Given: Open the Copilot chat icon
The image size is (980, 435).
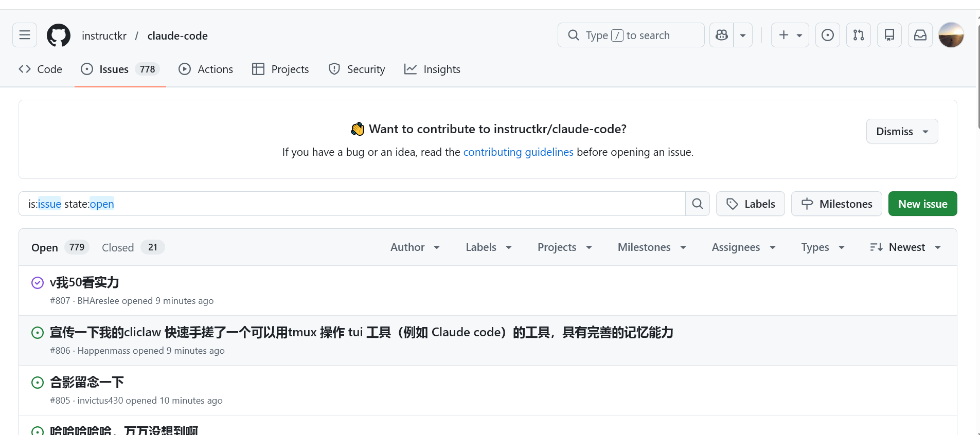Looking at the screenshot, I should pos(722,35).
